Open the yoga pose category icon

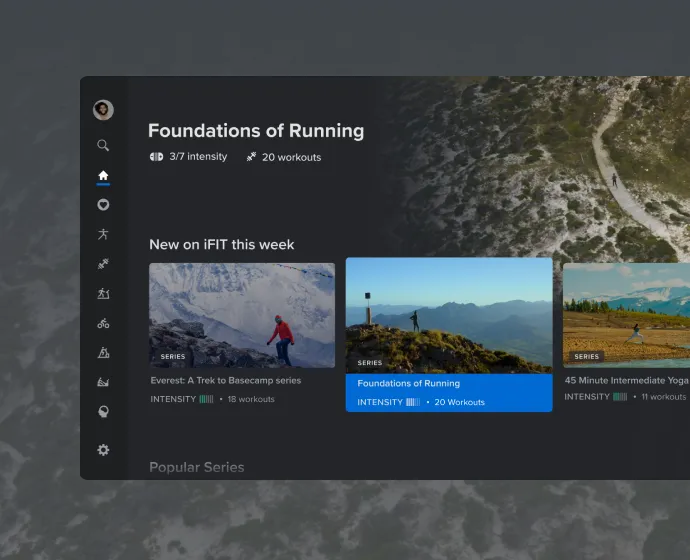click(x=103, y=234)
